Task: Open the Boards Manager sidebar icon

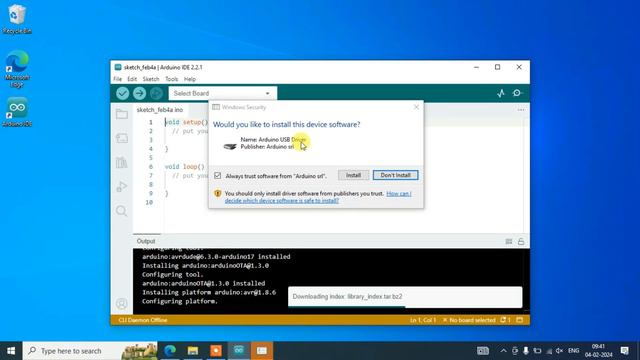Action: (x=122, y=138)
